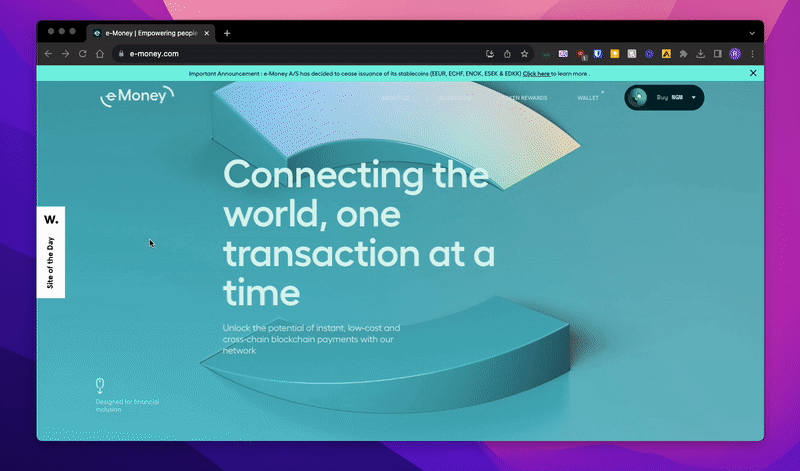Click the 'Unlock the potential' subtitle text
800x471 pixels.
click(311, 339)
